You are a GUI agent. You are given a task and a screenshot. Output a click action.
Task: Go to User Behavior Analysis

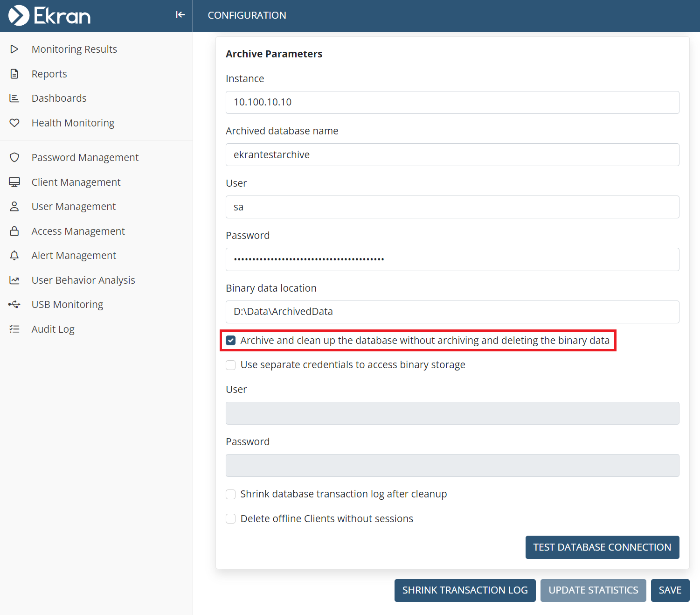[83, 280]
